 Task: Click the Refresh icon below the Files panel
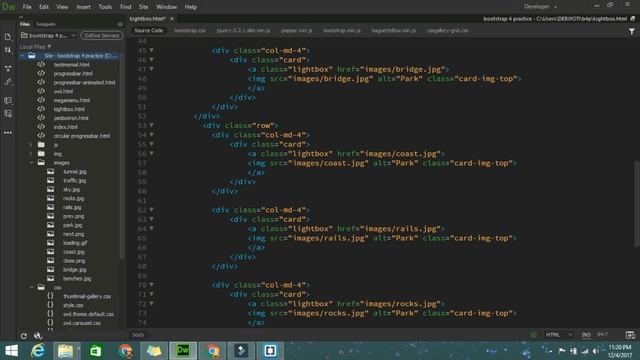(24, 336)
